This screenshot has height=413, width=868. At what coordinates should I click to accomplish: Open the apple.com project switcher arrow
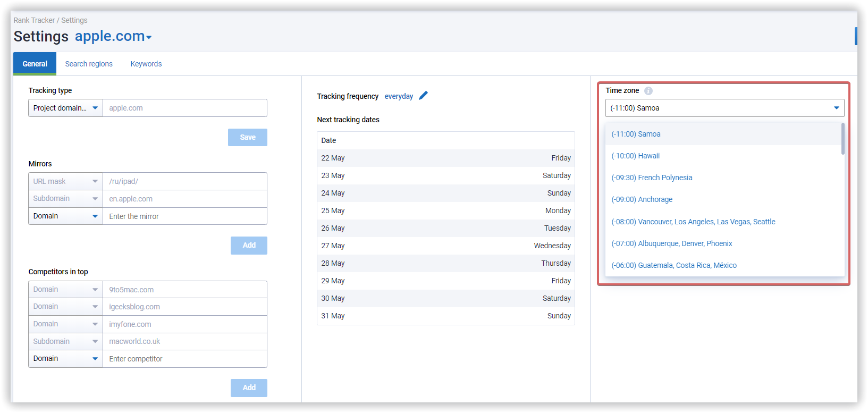(x=149, y=37)
